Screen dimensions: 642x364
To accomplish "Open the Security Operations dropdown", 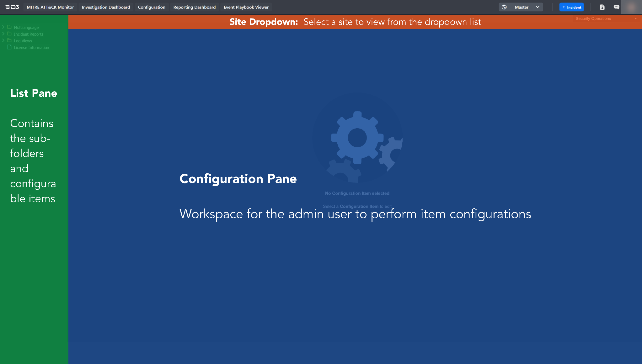I will click(606, 18).
